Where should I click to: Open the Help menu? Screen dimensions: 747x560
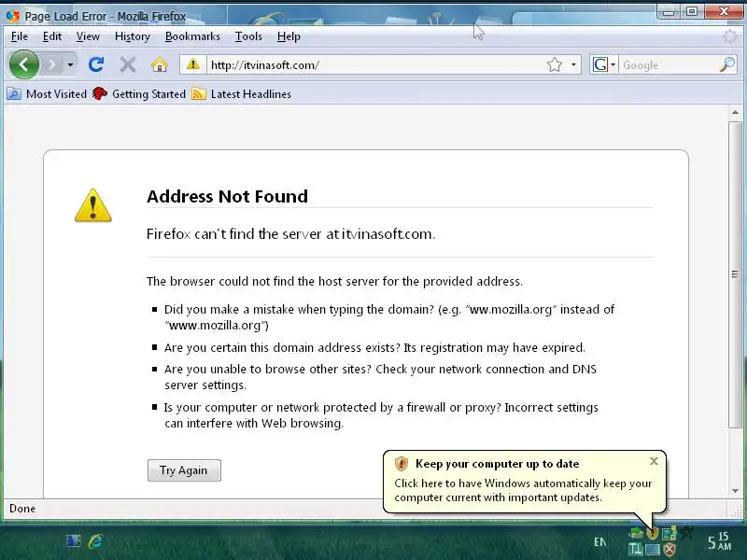point(289,36)
